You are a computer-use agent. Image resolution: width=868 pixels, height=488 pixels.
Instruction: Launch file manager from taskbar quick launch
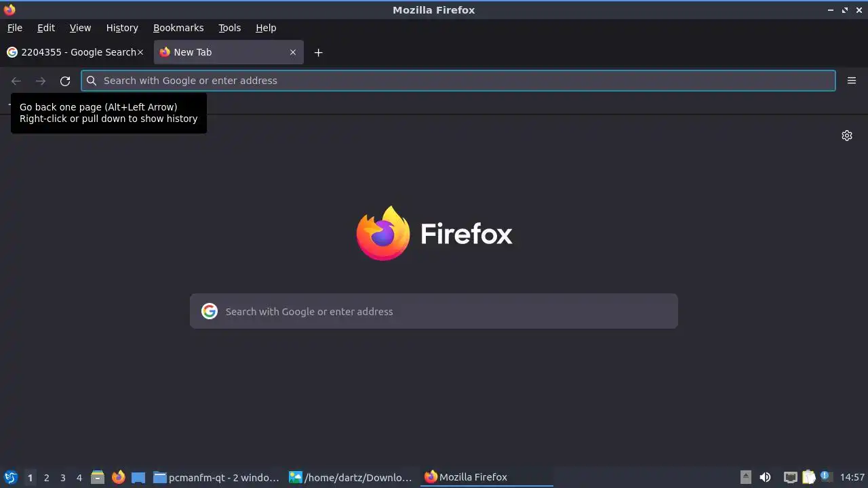click(98, 477)
